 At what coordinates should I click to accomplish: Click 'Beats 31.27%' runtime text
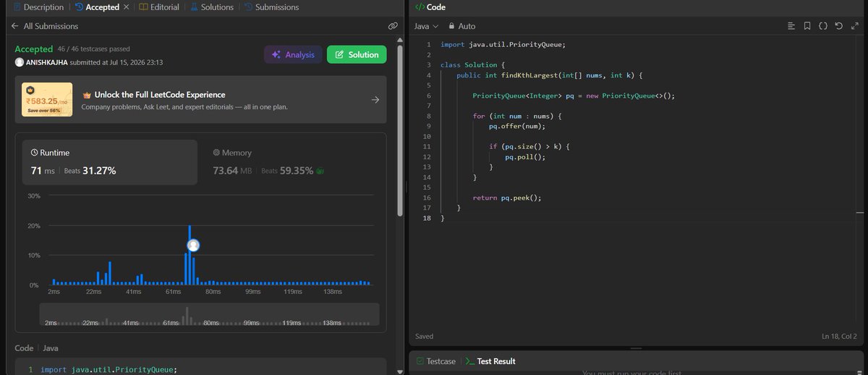[x=91, y=171]
